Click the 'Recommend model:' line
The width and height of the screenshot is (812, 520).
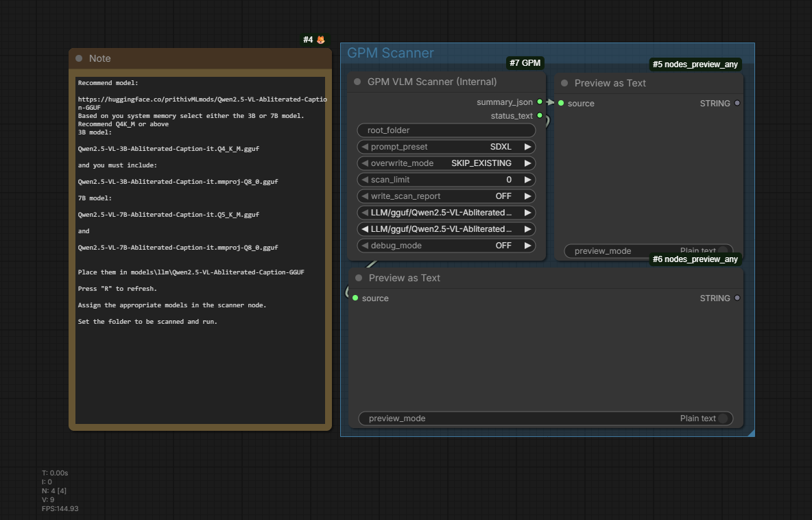pos(108,83)
